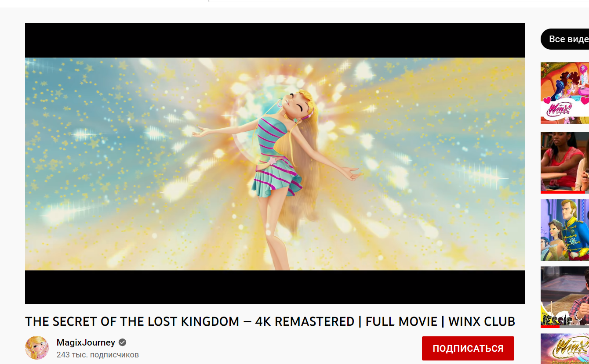Screen dimensions: 589x364
Task: Select the "Все видео" filter chip
Action: (566, 39)
